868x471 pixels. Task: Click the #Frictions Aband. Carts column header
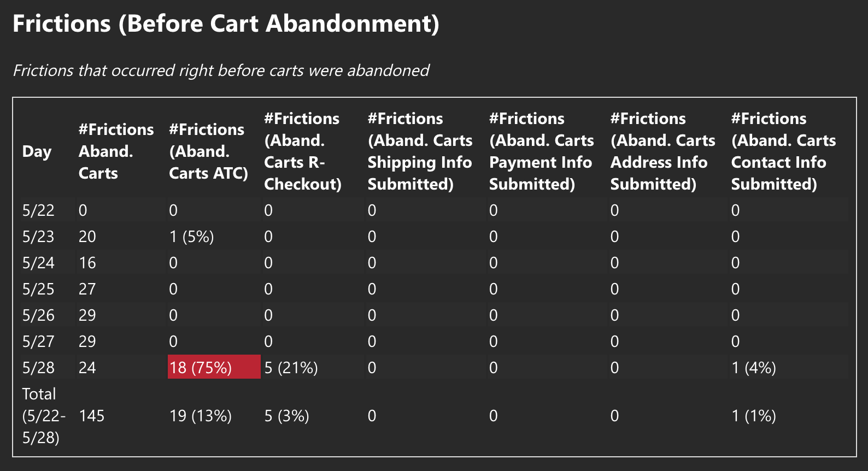(116, 151)
